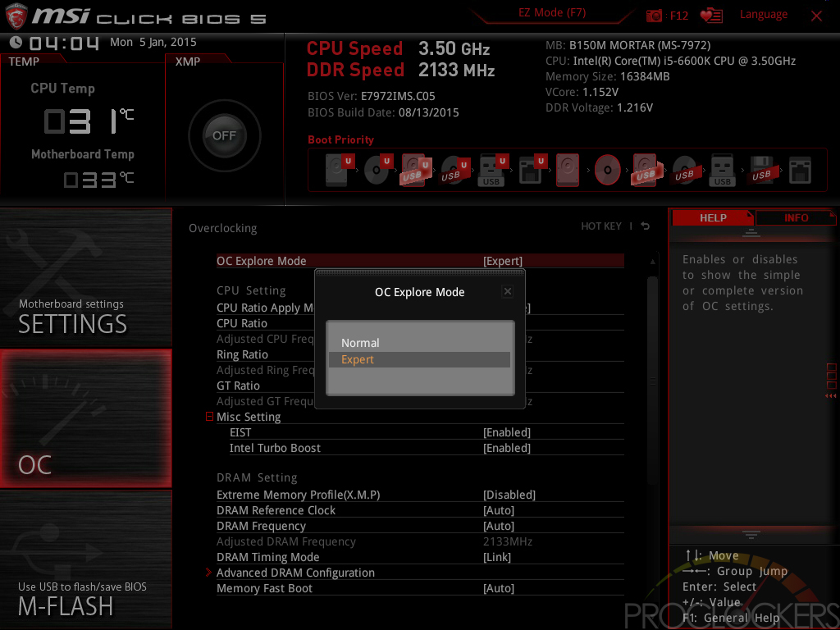This screenshot has height=630, width=840.
Task: Open DRAM Reference Clock [Auto] dropdown
Action: pyautogui.click(x=498, y=510)
